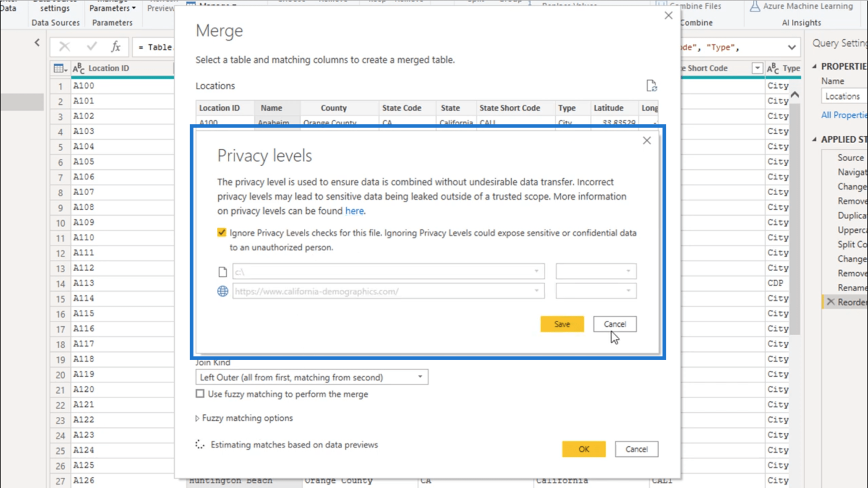
Task: Open the 'here' privacy levels link
Action: (354, 211)
